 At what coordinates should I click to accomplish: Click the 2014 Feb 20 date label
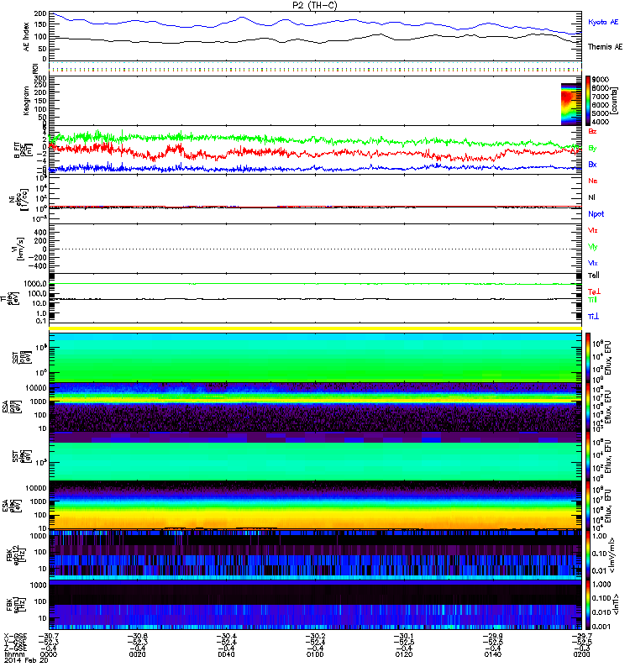point(26,660)
